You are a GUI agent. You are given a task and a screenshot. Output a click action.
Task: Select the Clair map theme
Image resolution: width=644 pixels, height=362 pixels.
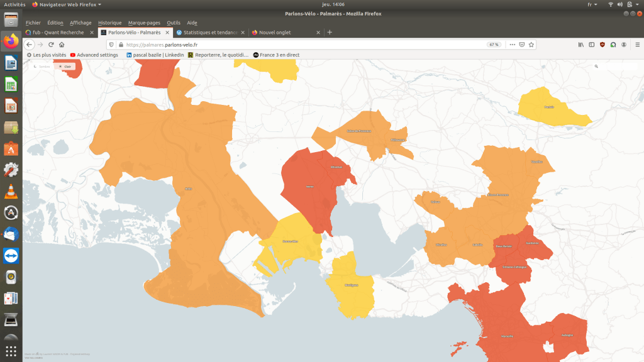coord(65,66)
